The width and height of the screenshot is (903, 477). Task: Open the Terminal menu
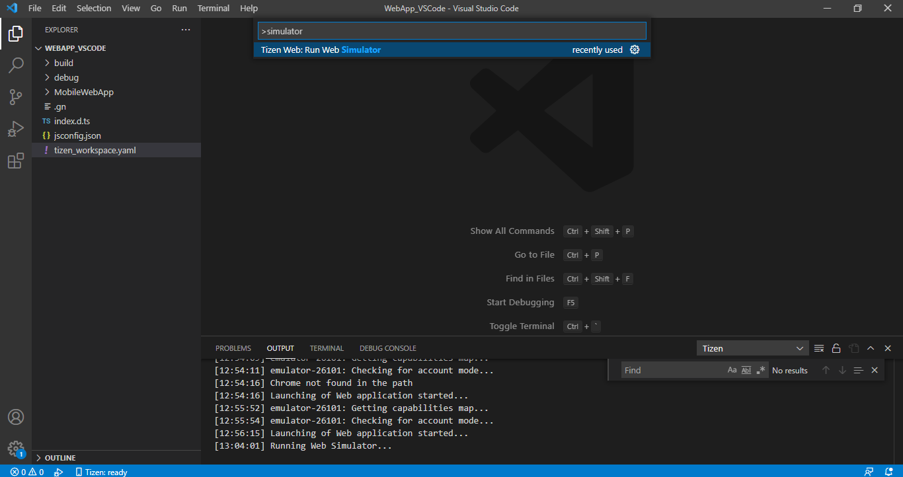coord(213,8)
